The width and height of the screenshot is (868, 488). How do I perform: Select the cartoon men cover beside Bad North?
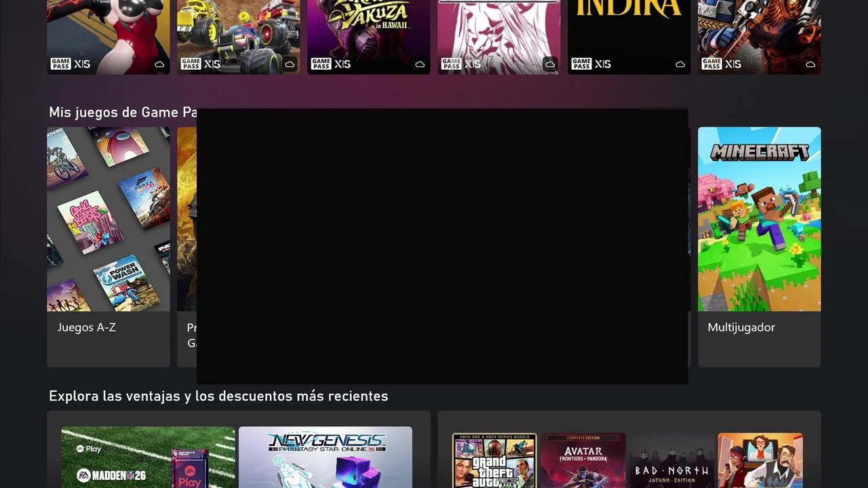click(x=760, y=461)
